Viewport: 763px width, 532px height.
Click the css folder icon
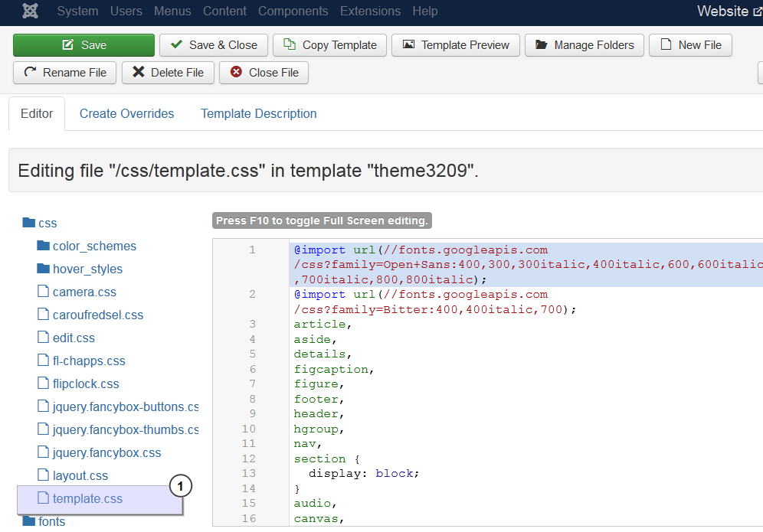[28, 222]
